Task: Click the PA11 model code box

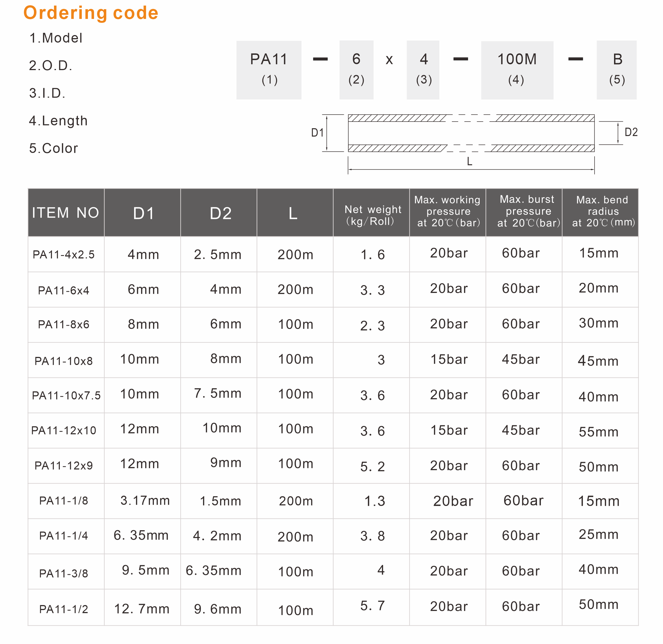Action: [268, 70]
